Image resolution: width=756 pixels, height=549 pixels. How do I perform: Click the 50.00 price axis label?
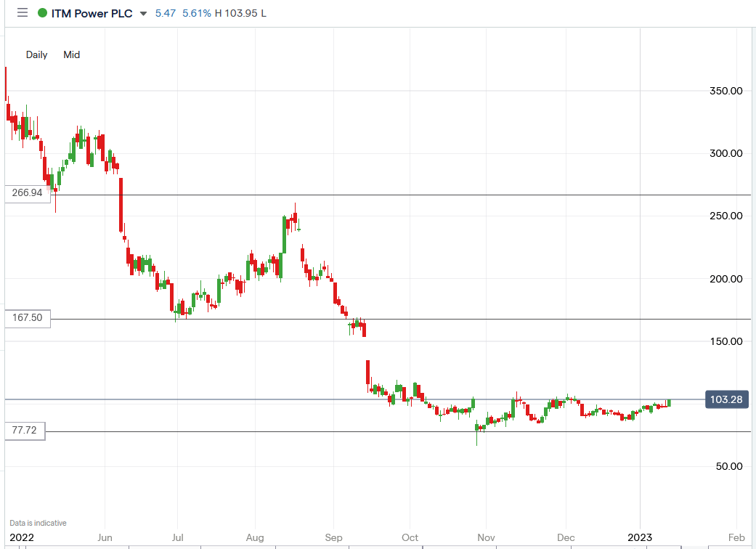tap(729, 466)
